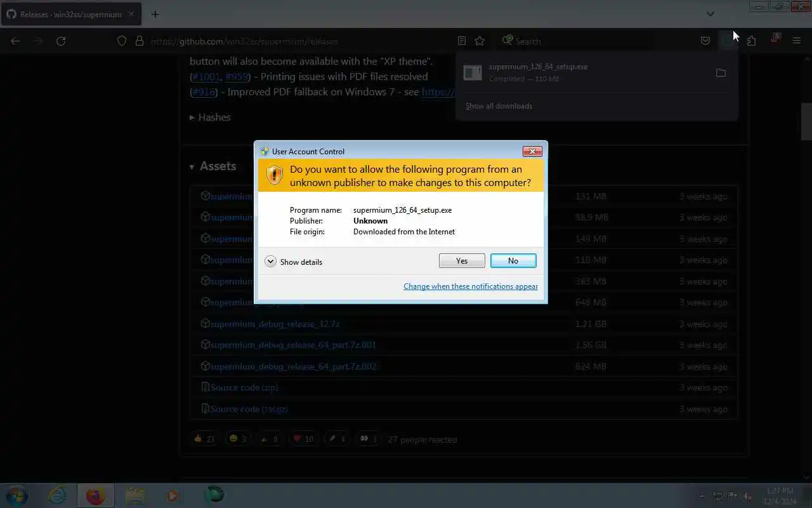Click the Action Center flag tray icon

tap(733, 496)
